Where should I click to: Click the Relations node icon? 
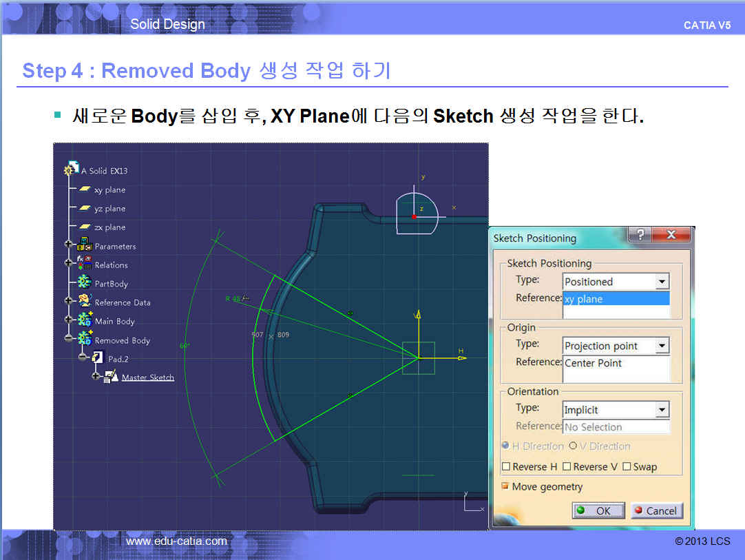(x=85, y=265)
